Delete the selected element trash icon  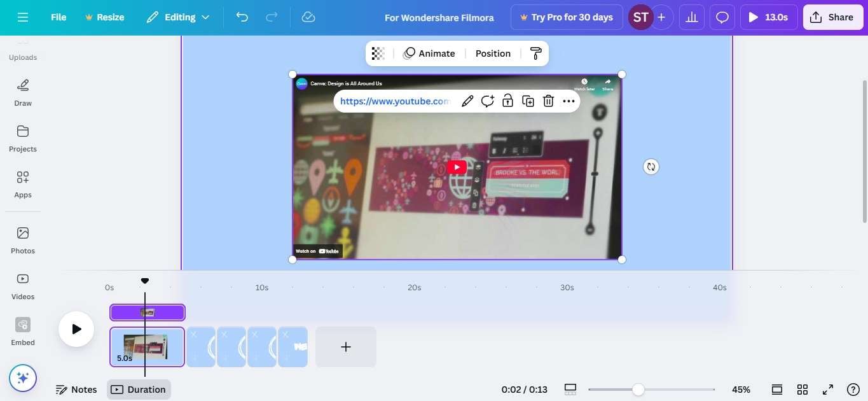coord(548,101)
